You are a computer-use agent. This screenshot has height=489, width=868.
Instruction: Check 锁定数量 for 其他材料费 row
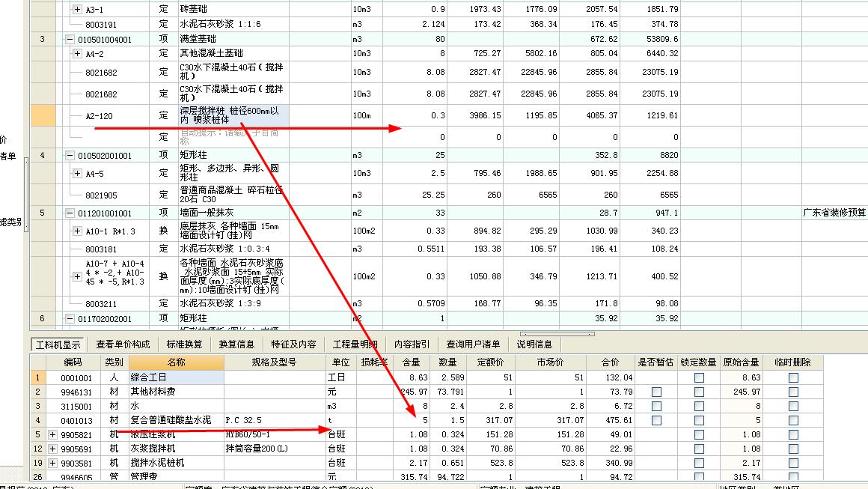(699, 392)
